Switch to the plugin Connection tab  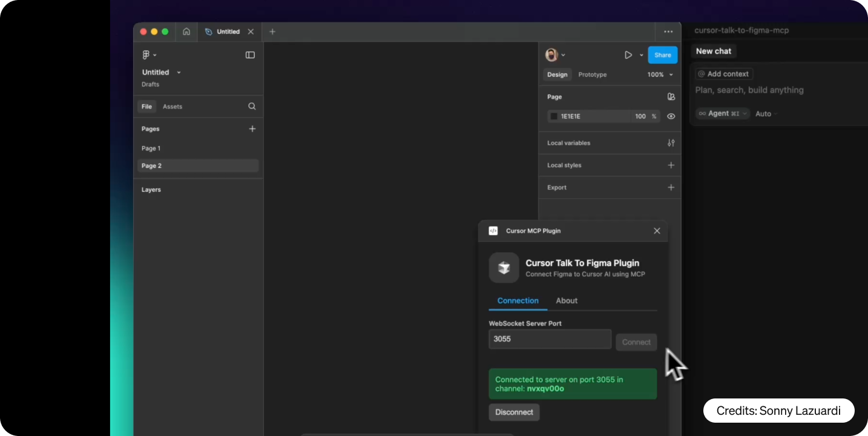coord(518,300)
